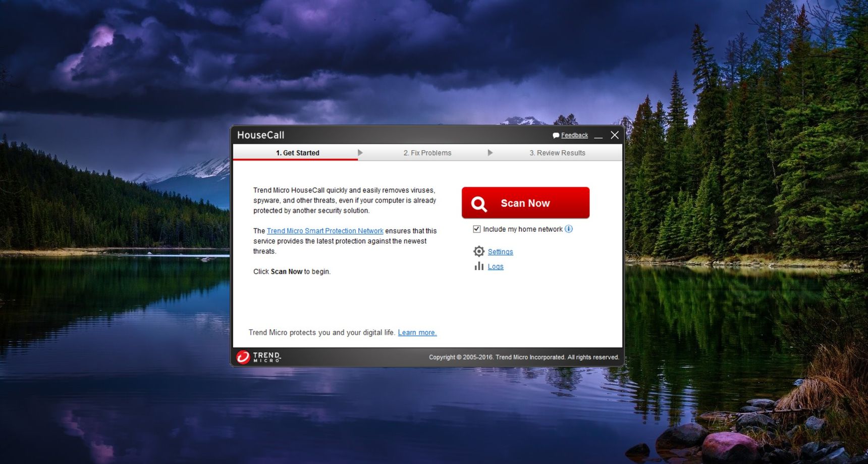The height and width of the screenshot is (464, 868).
Task: Click the bar chart icon beside Logs
Action: 479,266
